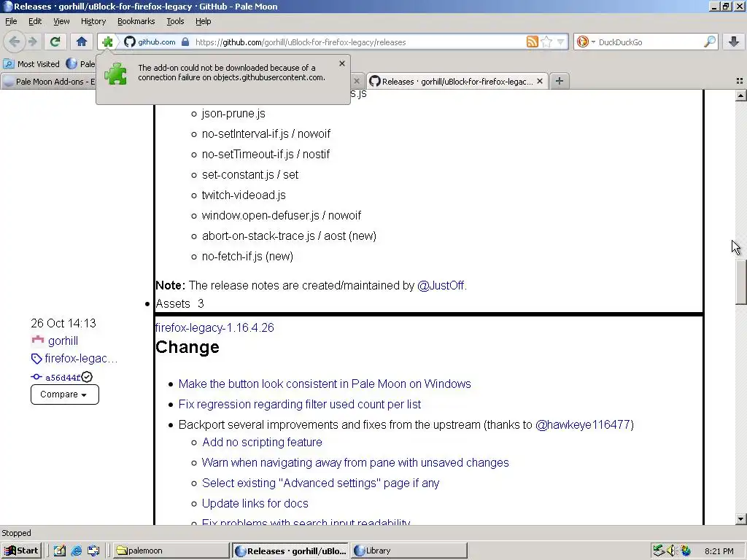Open the @JustOff user link
The width and height of the screenshot is (747, 560).
pyautogui.click(x=441, y=286)
